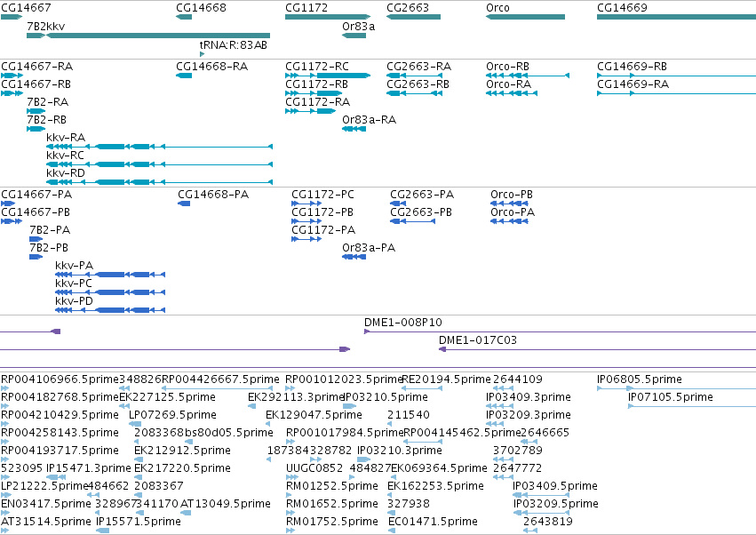
Task: Click the 7B2-PB protein label
Action: pos(49,248)
